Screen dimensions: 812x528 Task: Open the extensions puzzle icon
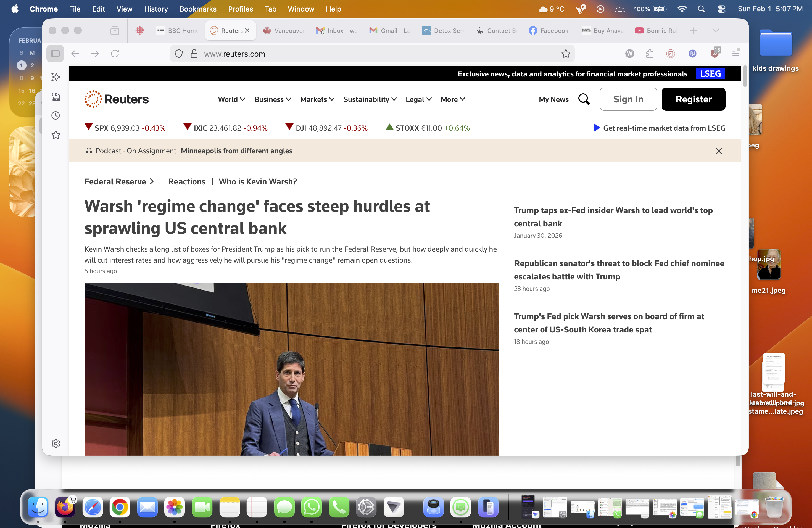click(x=650, y=54)
